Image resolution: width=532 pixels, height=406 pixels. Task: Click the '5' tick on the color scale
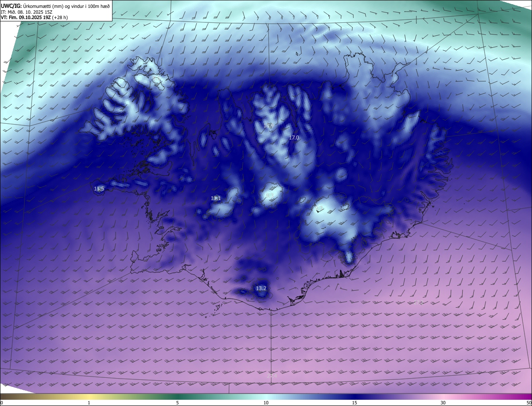pyautogui.click(x=177, y=403)
